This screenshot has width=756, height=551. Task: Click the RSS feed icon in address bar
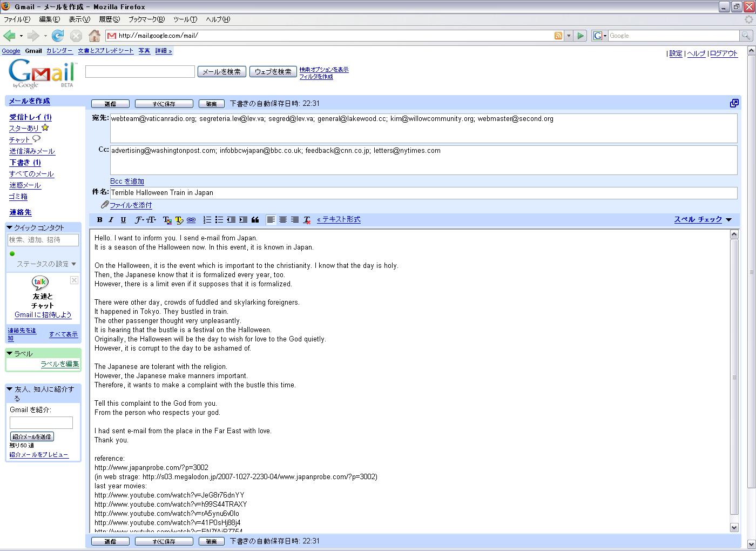[x=558, y=36]
